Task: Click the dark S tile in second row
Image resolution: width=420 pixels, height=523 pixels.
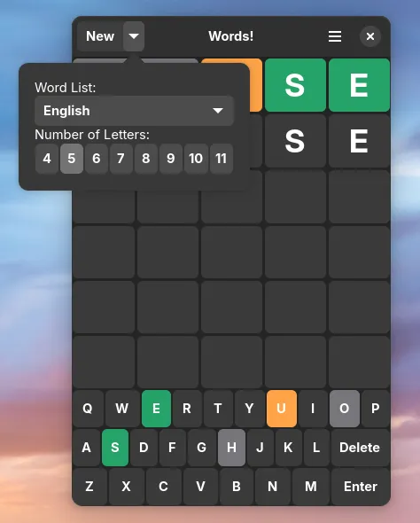Action: [x=295, y=141]
